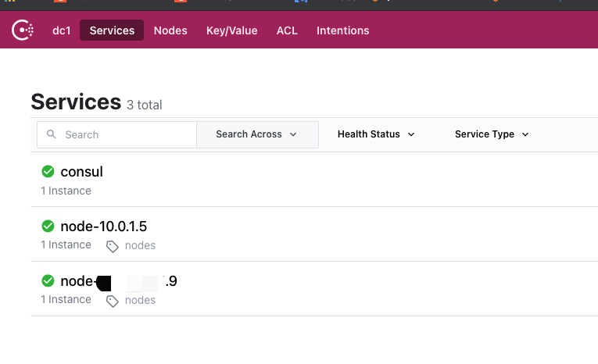Screen dimensions: 598x364
Task: Open the consul service
Action: 81,172
